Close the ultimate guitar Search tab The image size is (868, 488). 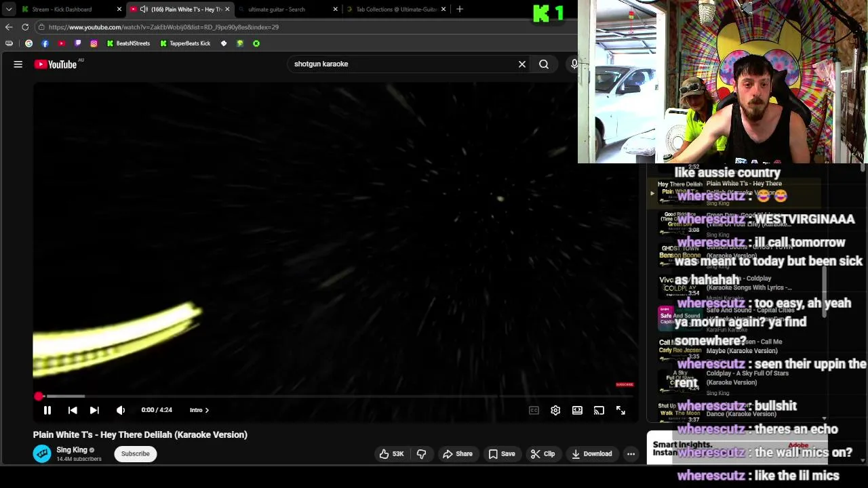(x=335, y=9)
